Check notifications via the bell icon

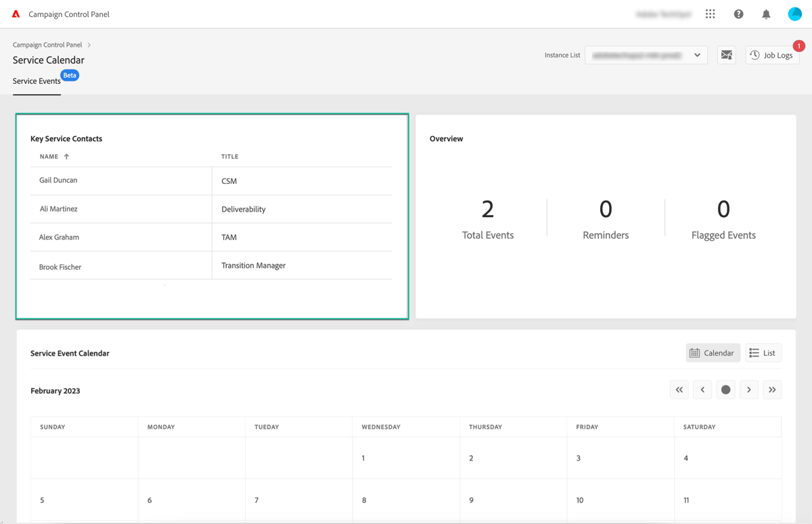tap(765, 14)
